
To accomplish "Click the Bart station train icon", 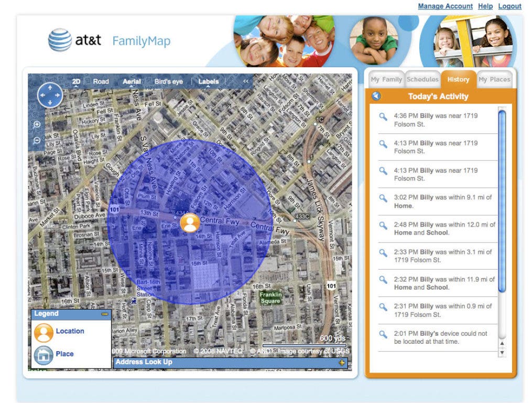I will coord(134,300).
